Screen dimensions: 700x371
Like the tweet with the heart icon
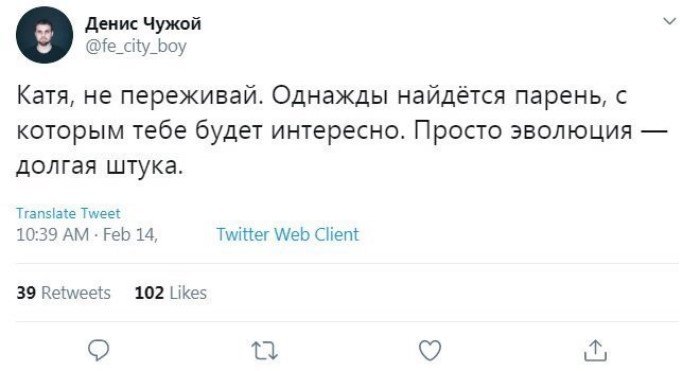pos(430,350)
